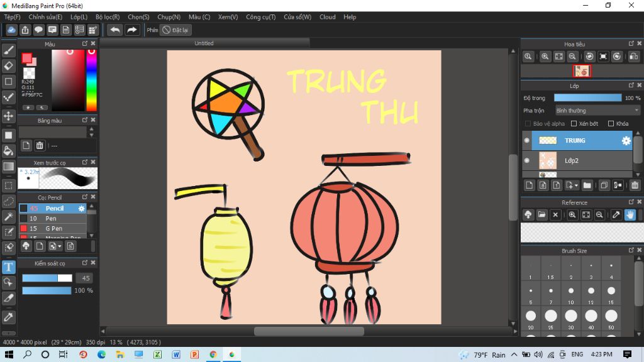
Task: Open the add layer type dropdown arrow
Action: (576, 185)
